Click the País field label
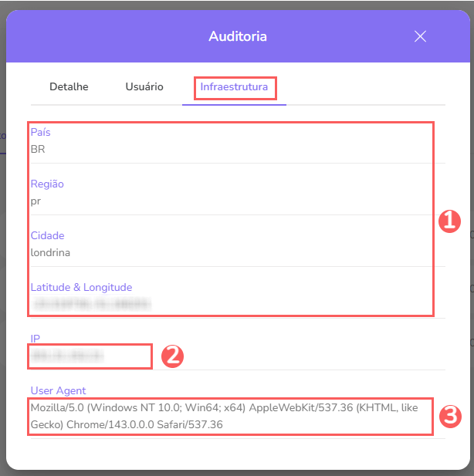This screenshot has width=474, height=476. coord(41,133)
